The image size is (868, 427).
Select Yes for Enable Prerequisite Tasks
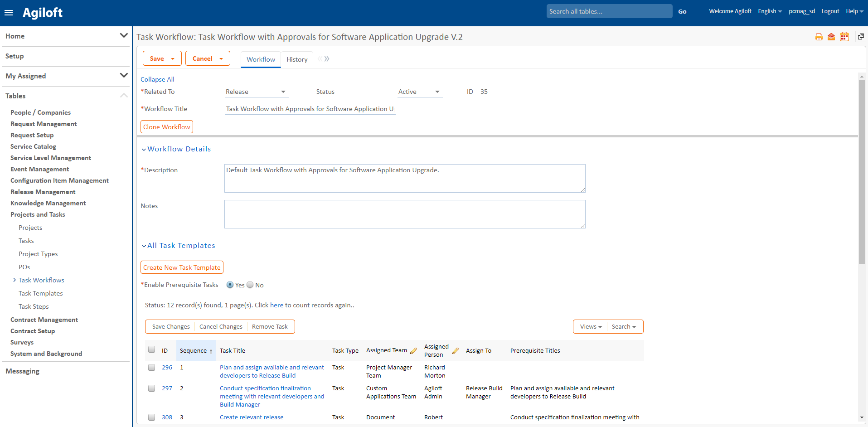[x=230, y=285]
